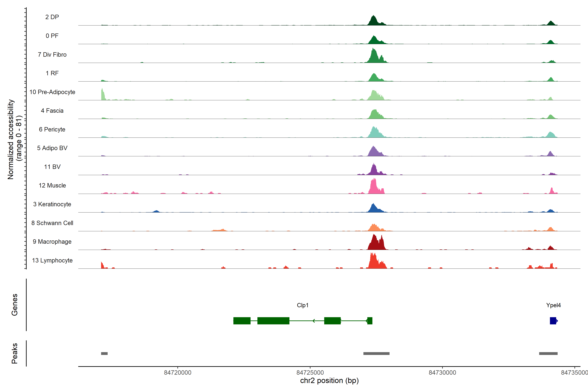The image size is (588, 392).
Task: Click the 8 Schwann Cell track label
Action: pos(52,223)
